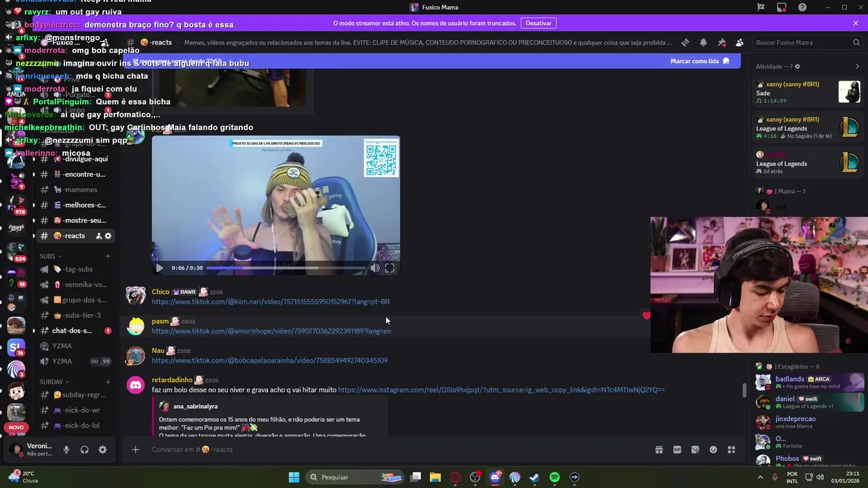Toggle microphone mute in user panel
The height and width of the screenshot is (488, 868).
point(66,449)
